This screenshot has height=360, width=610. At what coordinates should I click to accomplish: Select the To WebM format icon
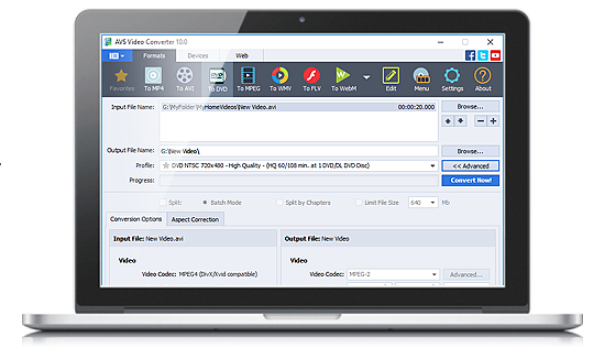click(344, 79)
